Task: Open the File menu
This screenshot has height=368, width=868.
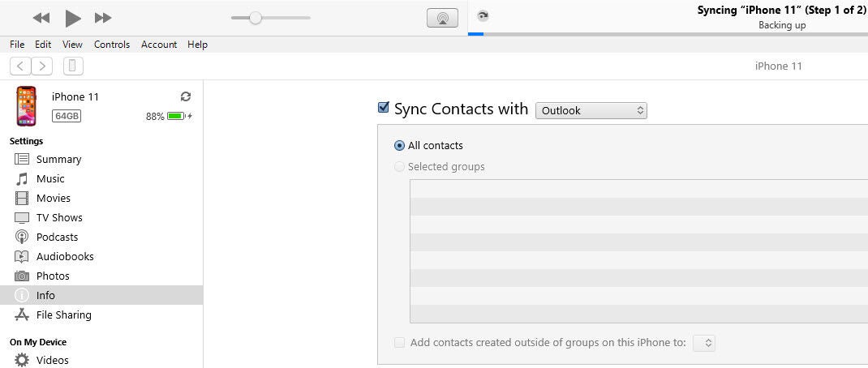Action: point(17,45)
